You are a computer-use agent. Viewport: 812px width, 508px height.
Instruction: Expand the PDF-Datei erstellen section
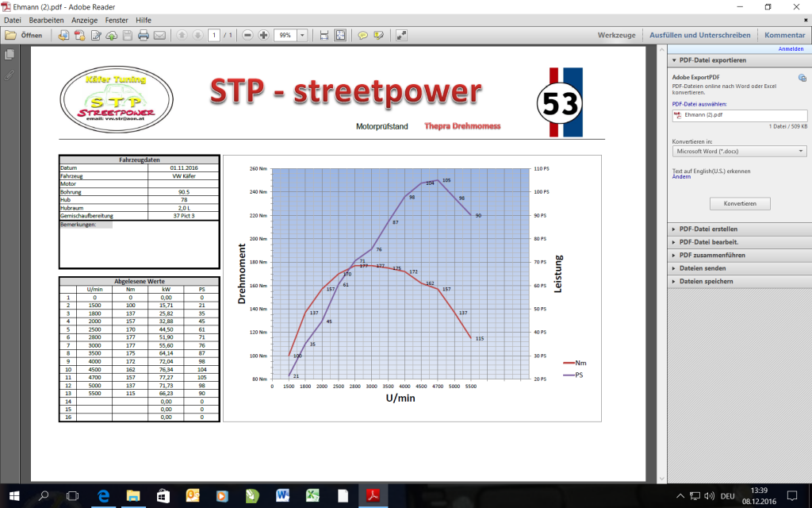click(739, 229)
